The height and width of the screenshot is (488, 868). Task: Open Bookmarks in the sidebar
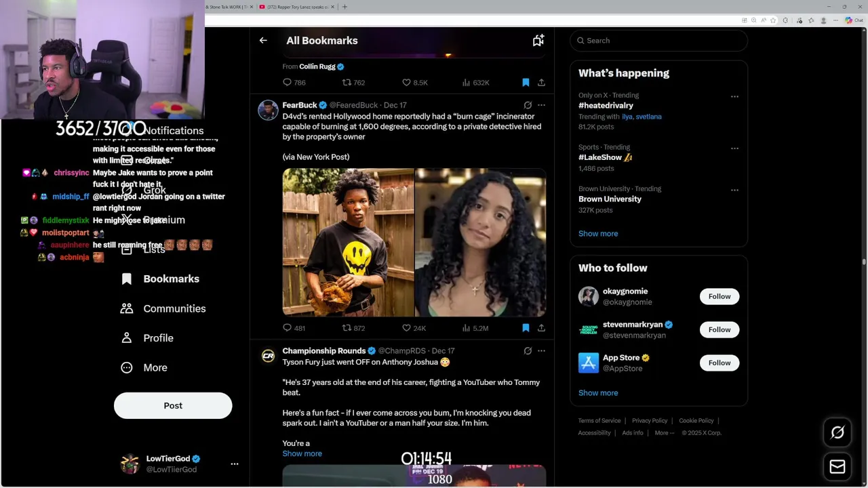tap(159, 279)
